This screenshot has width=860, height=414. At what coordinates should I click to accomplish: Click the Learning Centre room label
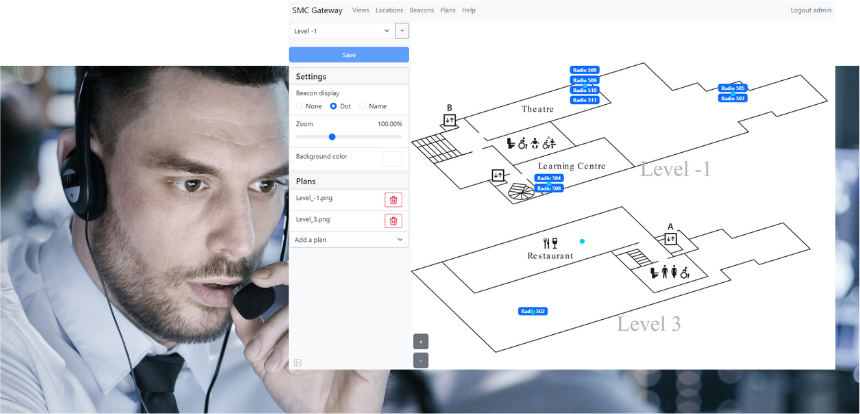point(572,166)
